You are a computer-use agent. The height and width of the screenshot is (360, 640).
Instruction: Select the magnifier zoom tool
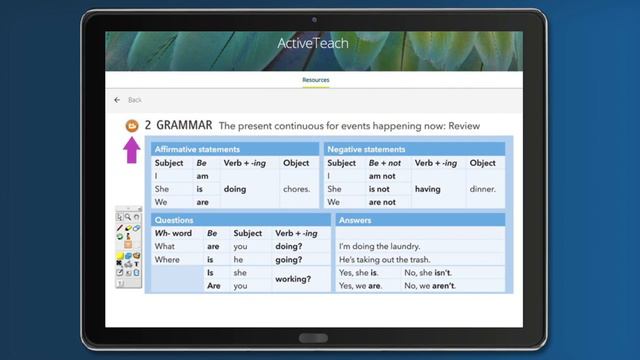point(128,217)
